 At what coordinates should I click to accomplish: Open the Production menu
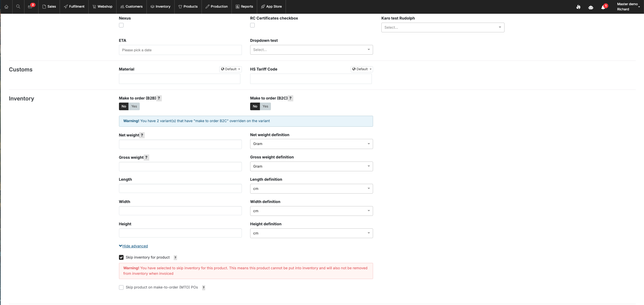217,6
